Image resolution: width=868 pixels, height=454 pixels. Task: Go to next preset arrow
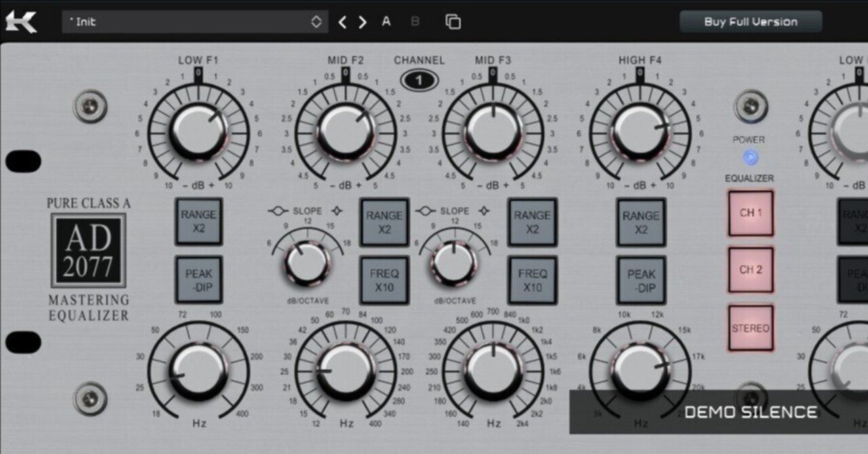[x=363, y=22]
